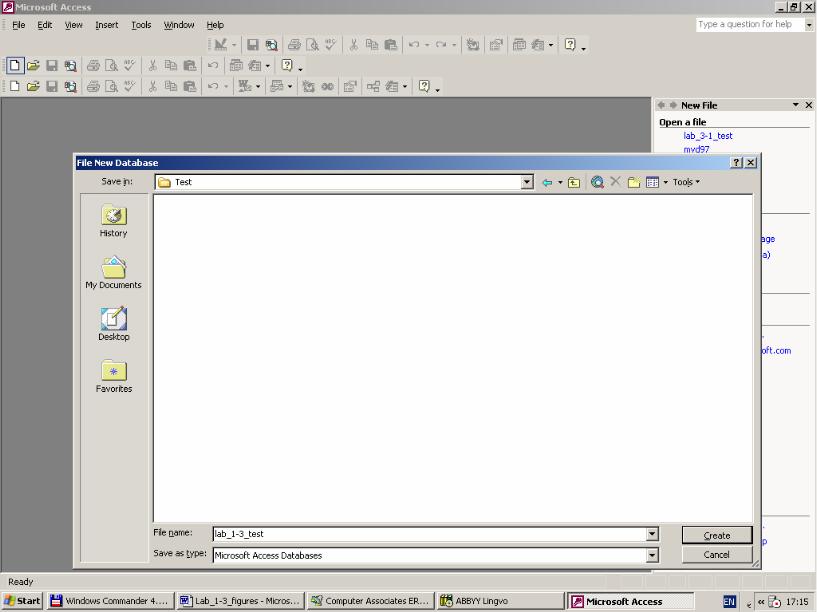The image size is (817, 612).
Task: Open the Back history dropdown arrow in dialog
Action: coord(560,182)
